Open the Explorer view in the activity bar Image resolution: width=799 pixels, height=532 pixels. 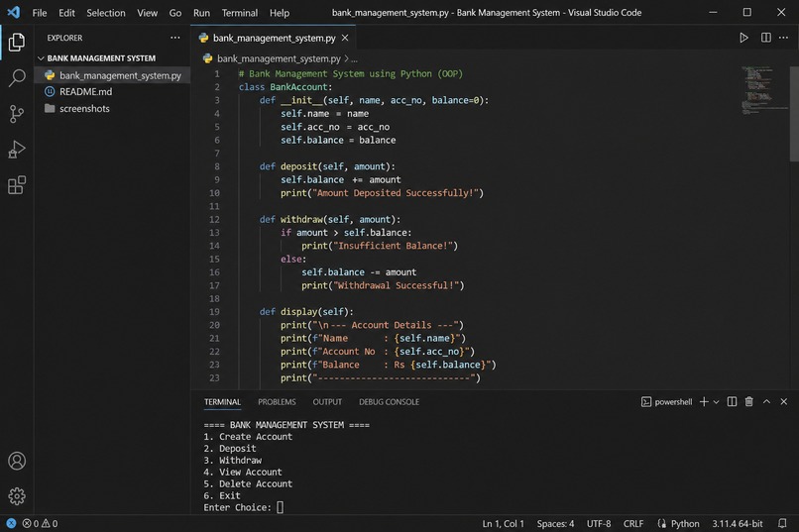[x=16, y=42]
